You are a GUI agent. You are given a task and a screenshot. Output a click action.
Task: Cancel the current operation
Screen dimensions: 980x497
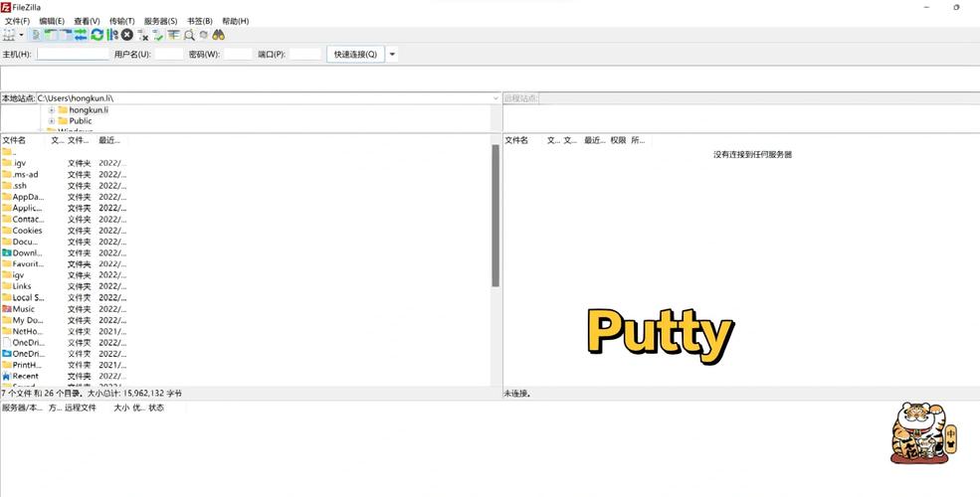pos(127,35)
